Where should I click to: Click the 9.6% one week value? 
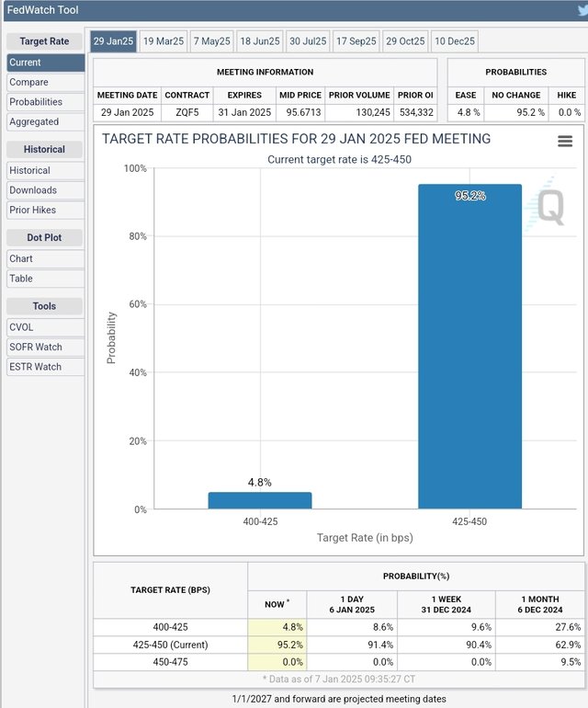481,627
